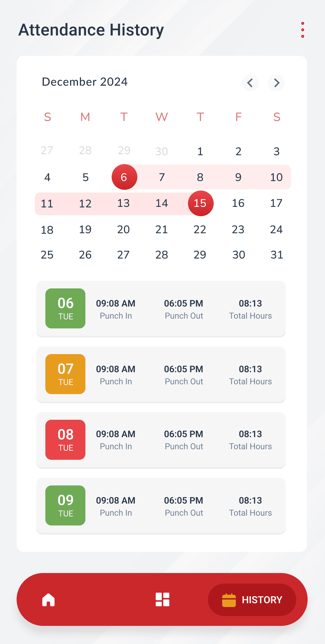
Task: Tap the green 09 TUE date badge
Action: coord(65,505)
